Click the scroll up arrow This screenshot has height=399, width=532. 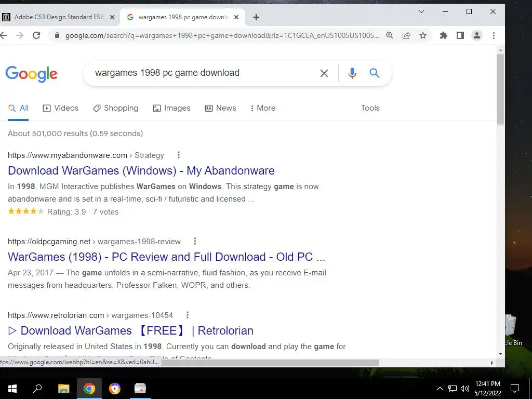click(x=500, y=50)
